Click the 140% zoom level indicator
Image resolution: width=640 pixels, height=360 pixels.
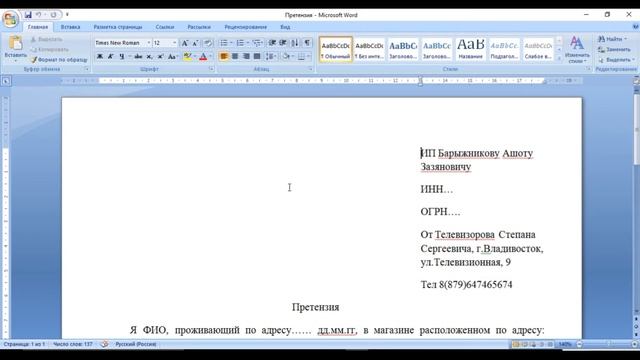pyautogui.click(x=565, y=344)
